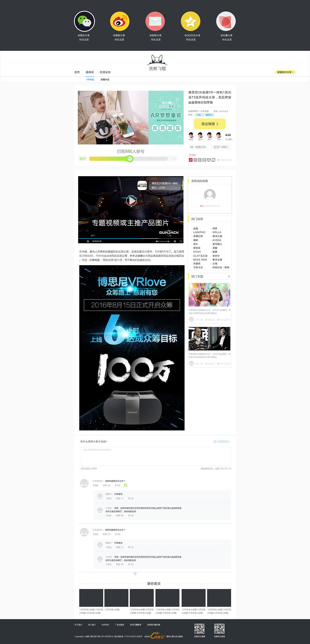The image size is (310, 644).
Task: Click the large play button on video
Action: [131, 200]
